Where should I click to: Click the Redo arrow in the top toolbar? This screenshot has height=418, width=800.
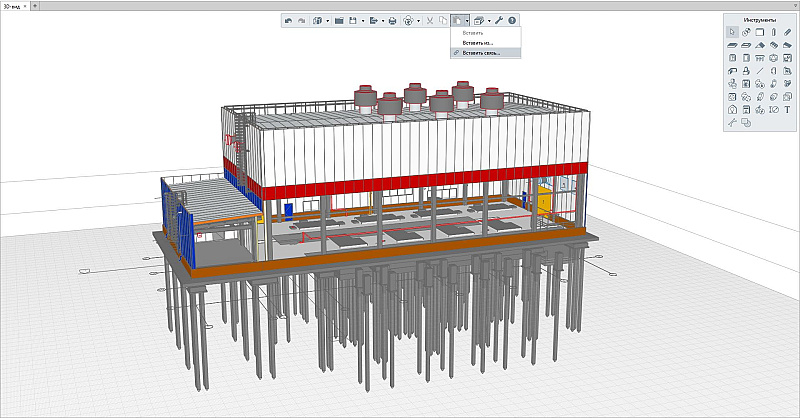pyautogui.click(x=301, y=20)
